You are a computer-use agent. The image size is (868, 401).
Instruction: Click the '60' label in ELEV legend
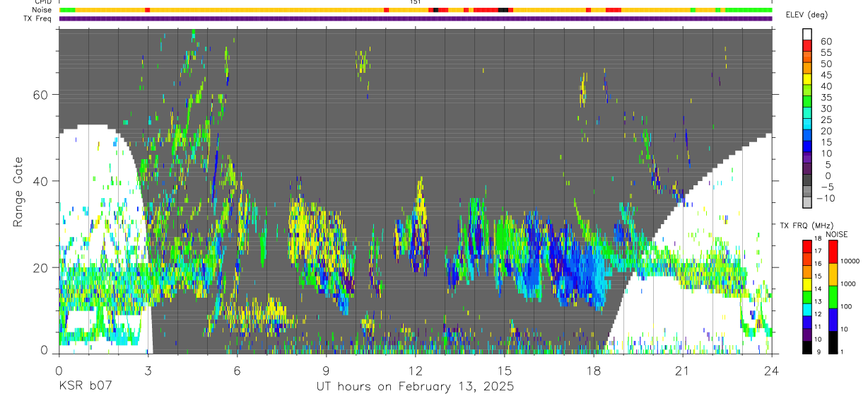pos(826,41)
